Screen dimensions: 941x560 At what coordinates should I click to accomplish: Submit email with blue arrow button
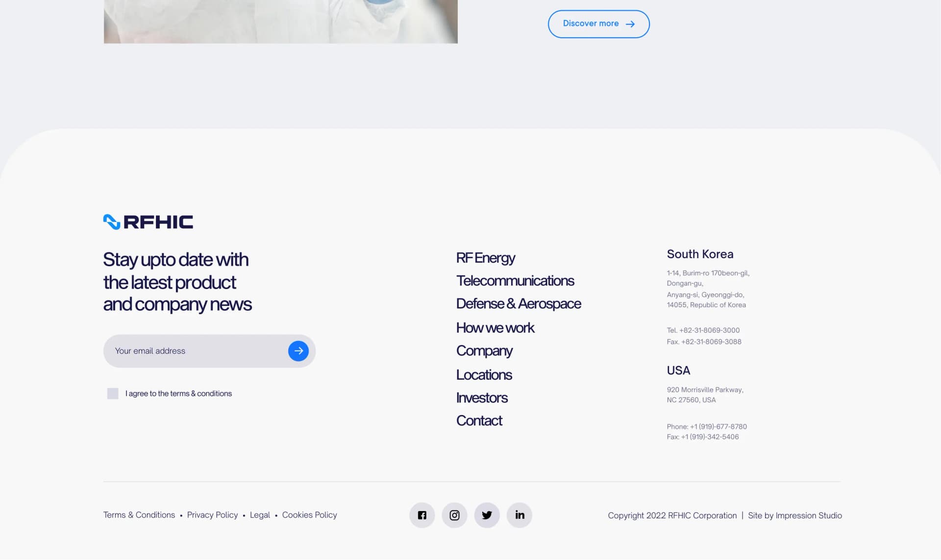tap(298, 351)
